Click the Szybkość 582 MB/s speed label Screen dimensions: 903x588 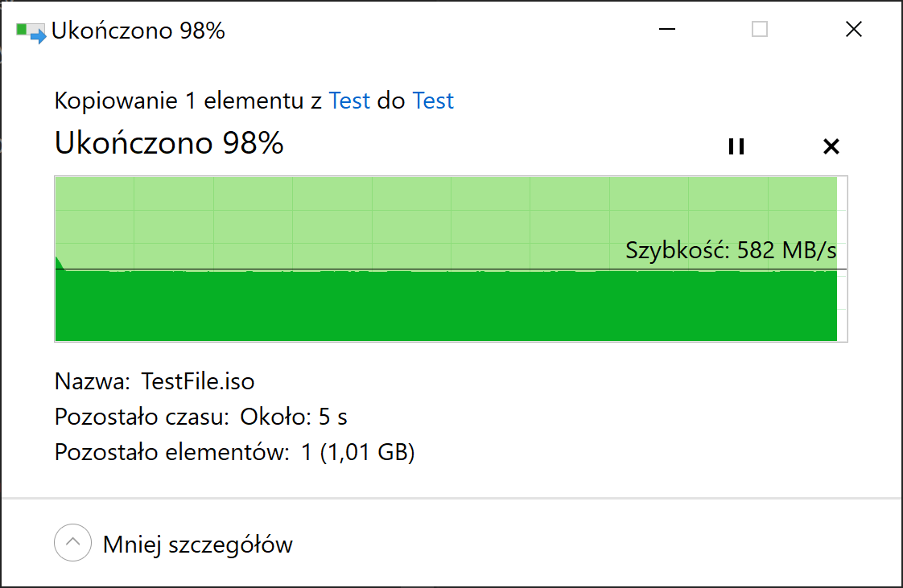coord(731,250)
